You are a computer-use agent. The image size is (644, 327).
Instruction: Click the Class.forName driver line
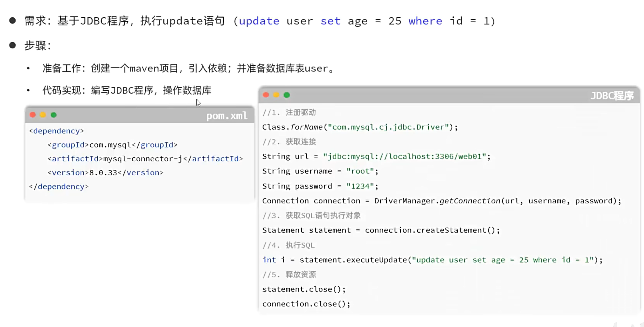click(360, 127)
